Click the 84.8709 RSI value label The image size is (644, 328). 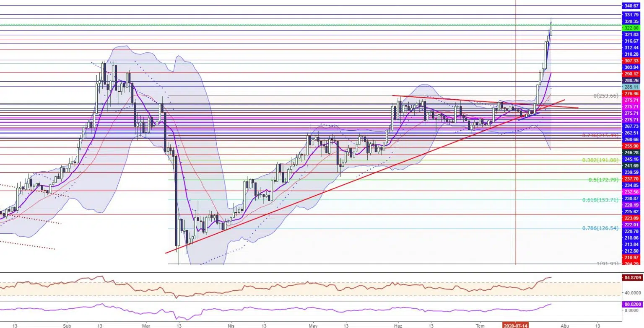click(633, 277)
